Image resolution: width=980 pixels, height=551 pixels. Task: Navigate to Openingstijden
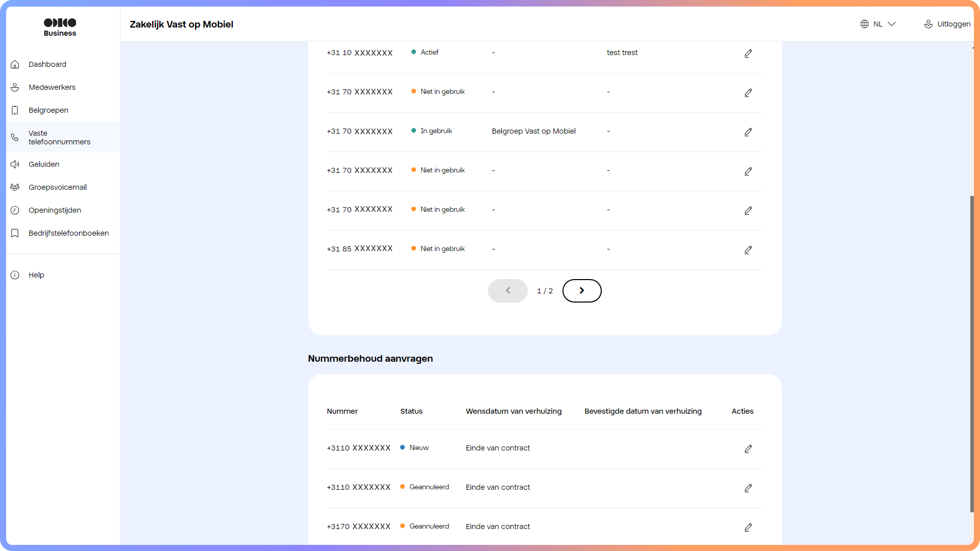(x=55, y=210)
